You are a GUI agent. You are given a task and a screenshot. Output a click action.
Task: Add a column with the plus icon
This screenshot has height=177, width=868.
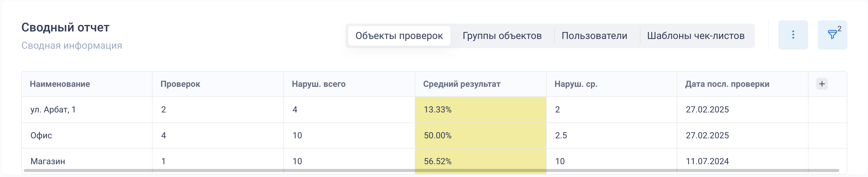(822, 84)
